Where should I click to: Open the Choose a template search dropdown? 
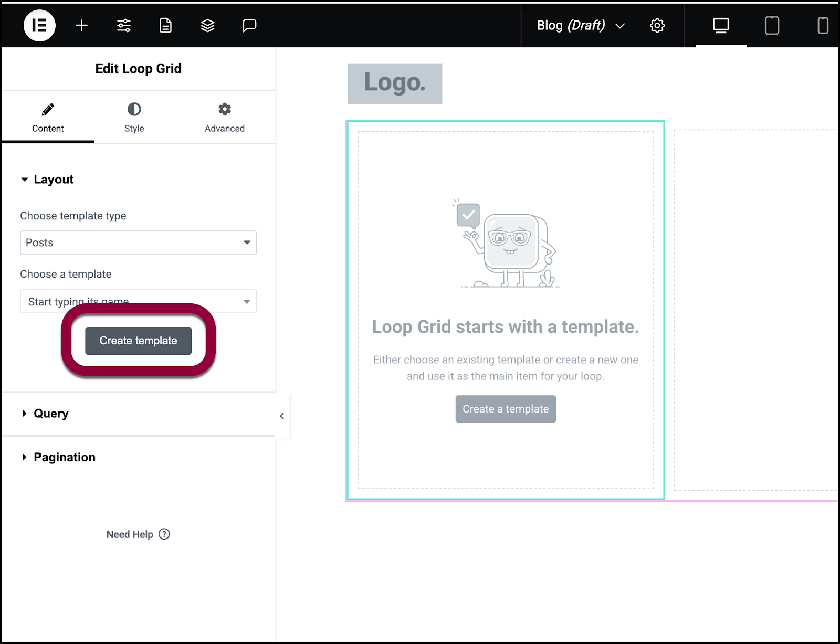click(x=138, y=301)
